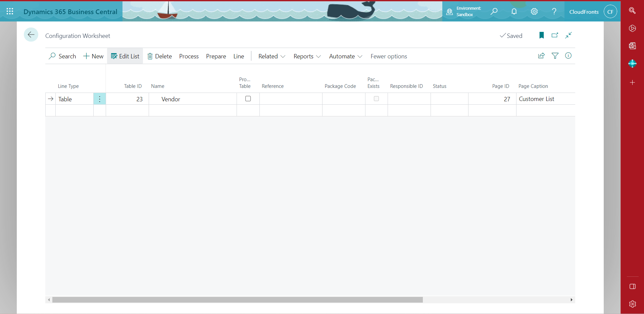
Task: Toggle the filter pane funnel icon
Action: click(555, 56)
